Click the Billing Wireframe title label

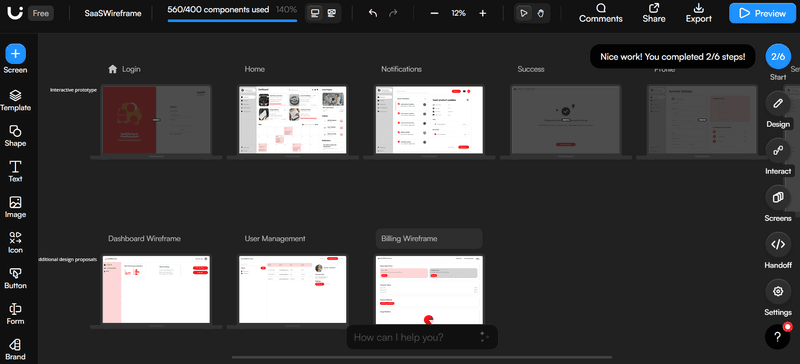coord(409,238)
